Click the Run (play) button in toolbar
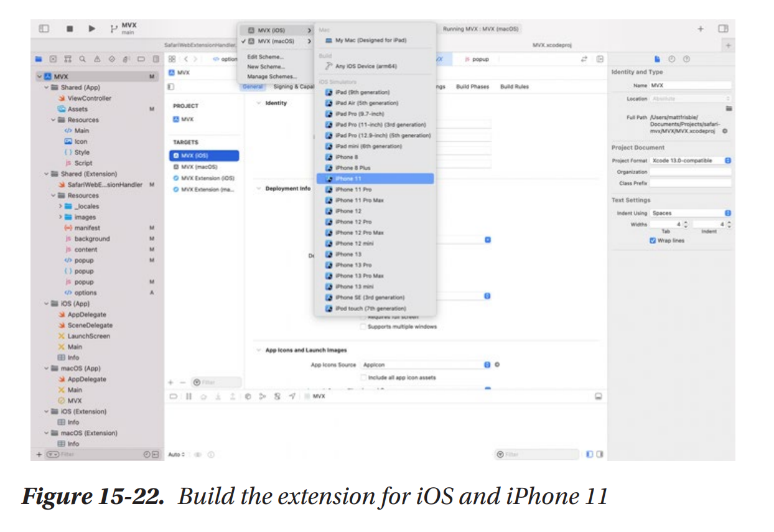 click(x=91, y=29)
